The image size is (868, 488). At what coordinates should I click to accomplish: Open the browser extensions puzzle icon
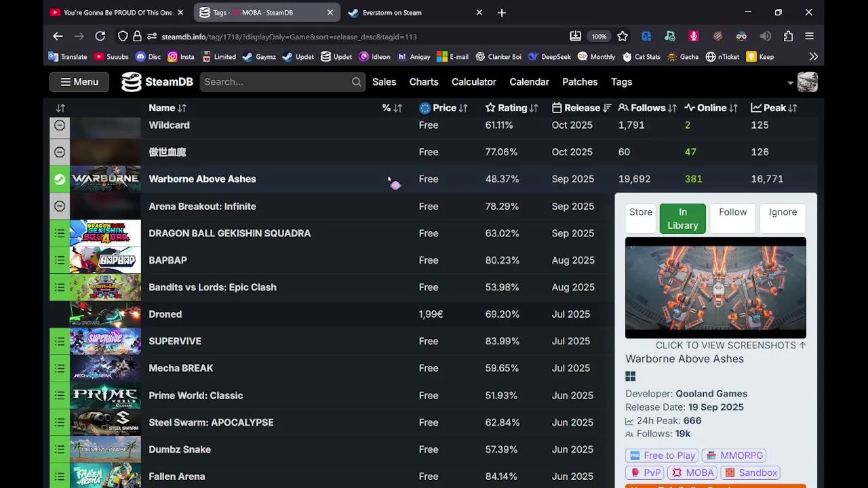tap(788, 37)
